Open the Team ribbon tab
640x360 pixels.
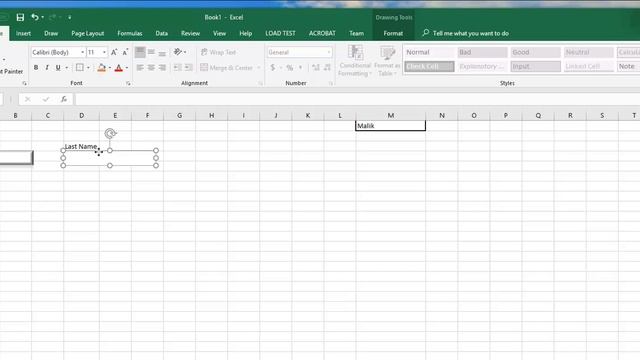coord(356,33)
